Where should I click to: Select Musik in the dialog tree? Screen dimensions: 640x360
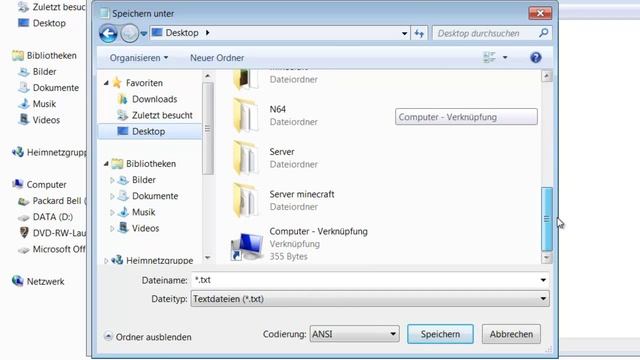[x=143, y=212]
